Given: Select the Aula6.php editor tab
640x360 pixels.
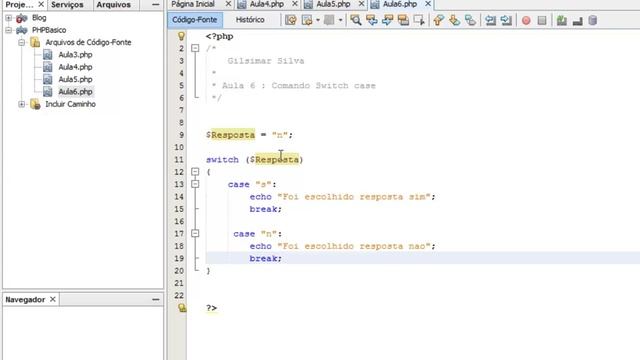Looking at the screenshot, I should coord(399,4).
